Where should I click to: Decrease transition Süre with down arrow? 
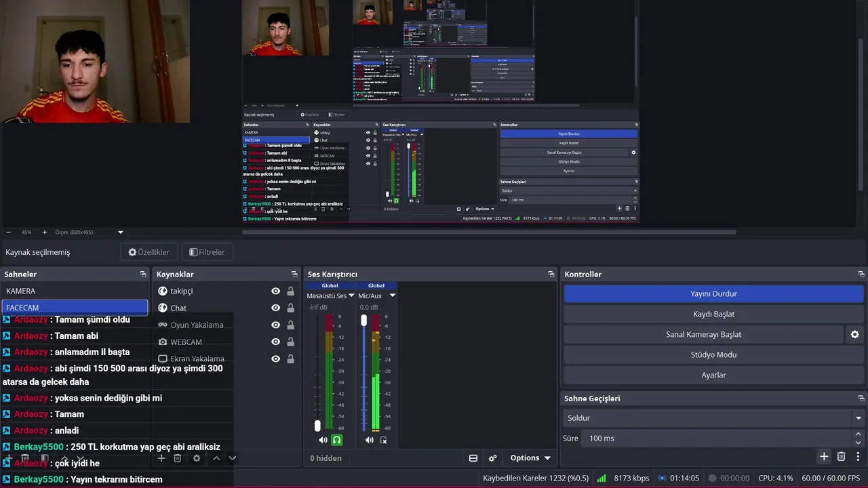click(859, 443)
